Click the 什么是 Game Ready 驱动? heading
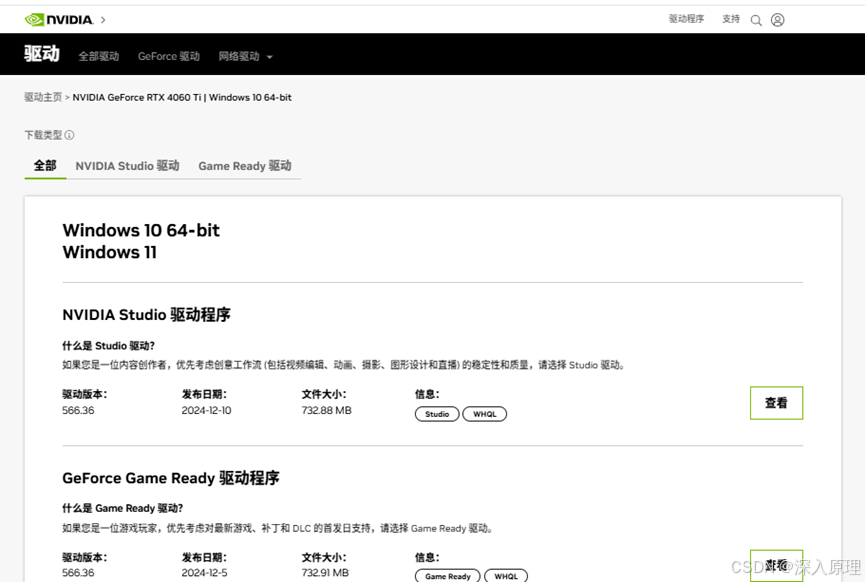 click(x=122, y=508)
